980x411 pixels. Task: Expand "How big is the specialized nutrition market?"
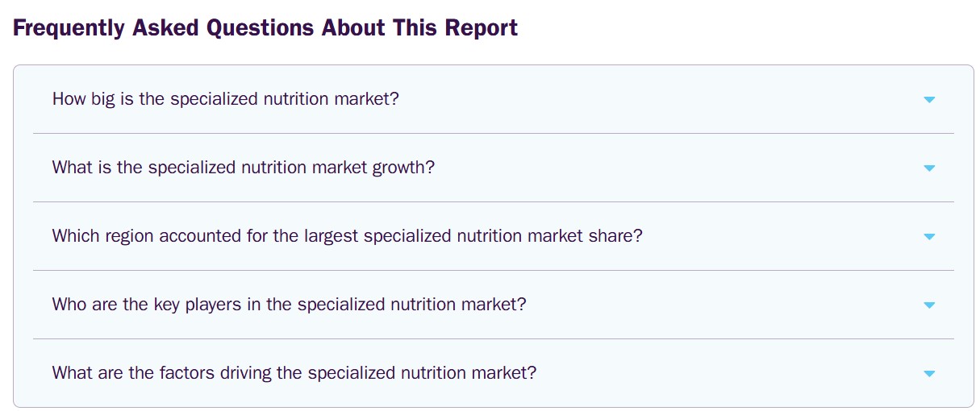[x=225, y=99]
